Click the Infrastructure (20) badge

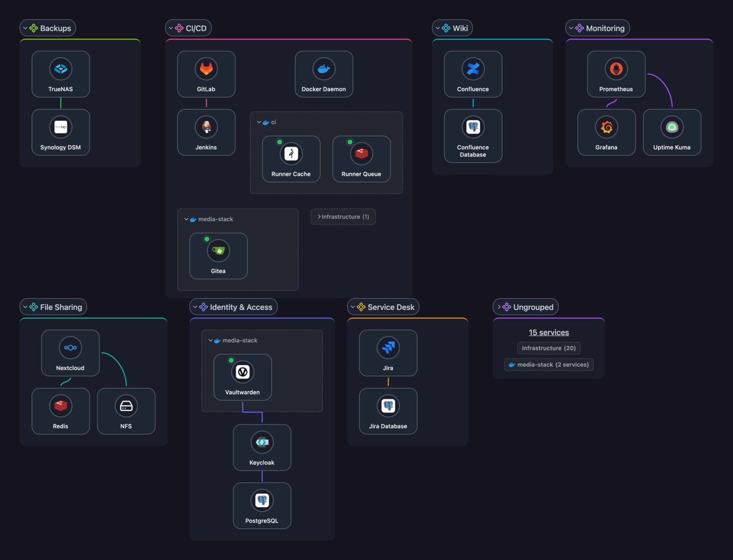pyautogui.click(x=549, y=348)
